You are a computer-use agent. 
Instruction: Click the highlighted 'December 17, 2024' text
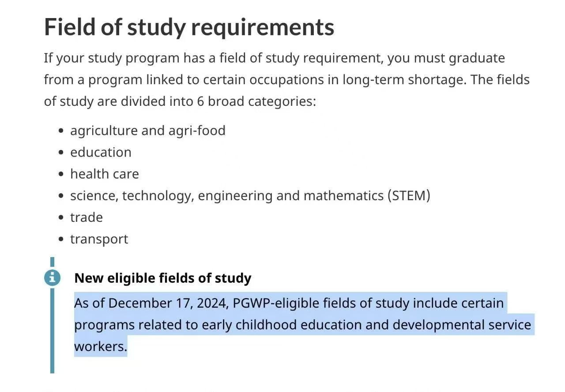pyautogui.click(x=168, y=303)
